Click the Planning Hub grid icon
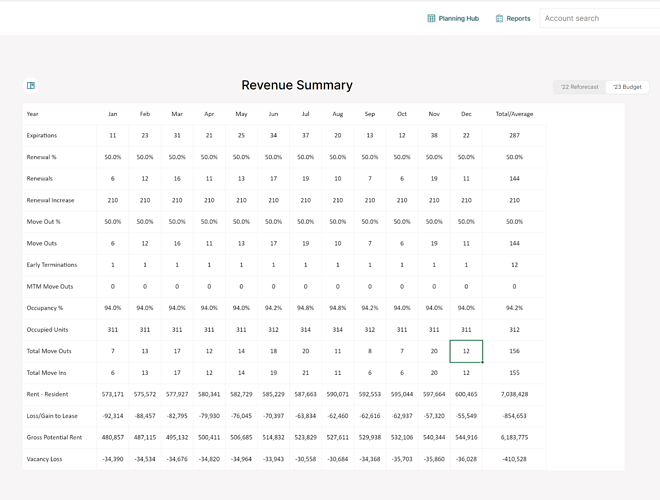This screenshot has width=660, height=500. pos(431,18)
